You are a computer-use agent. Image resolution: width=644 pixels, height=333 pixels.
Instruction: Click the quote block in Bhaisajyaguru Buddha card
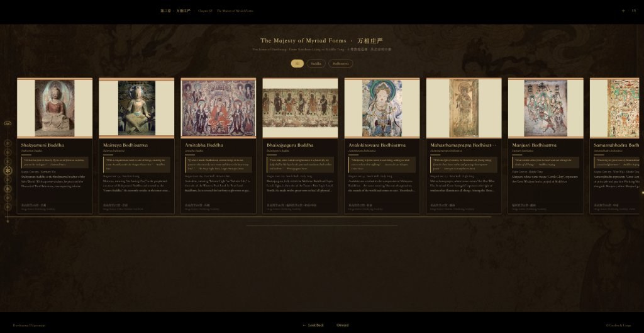tap(300, 164)
